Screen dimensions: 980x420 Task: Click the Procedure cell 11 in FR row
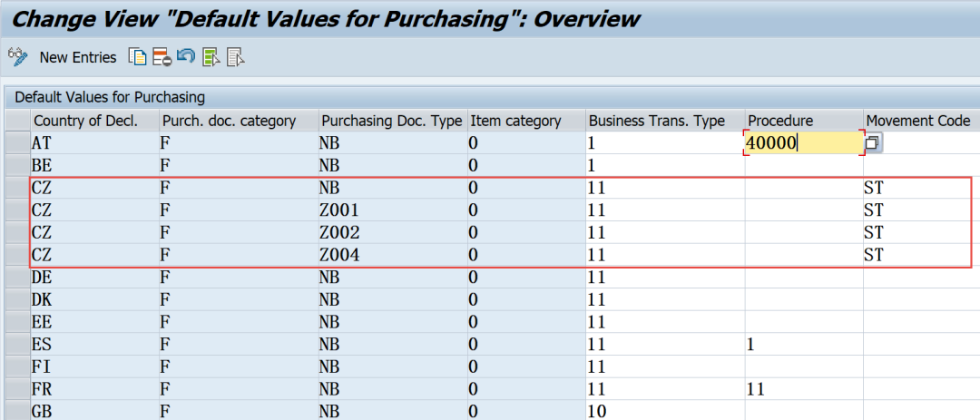(x=804, y=389)
